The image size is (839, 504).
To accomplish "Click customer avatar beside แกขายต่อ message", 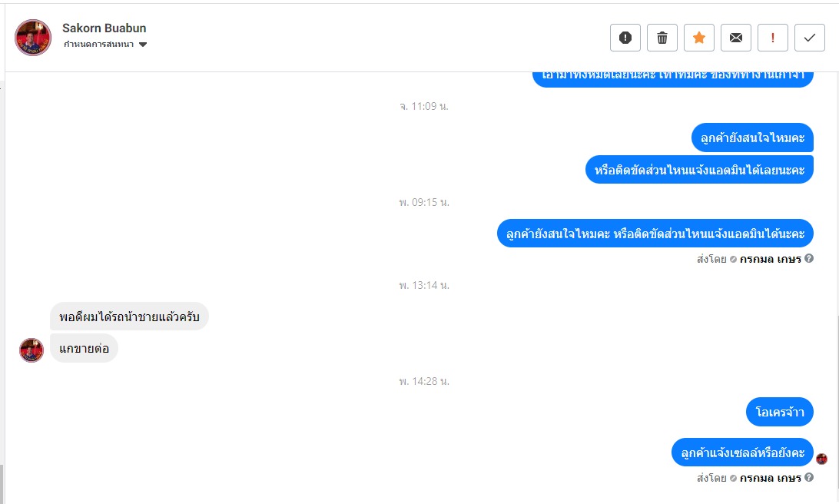I will (32, 350).
